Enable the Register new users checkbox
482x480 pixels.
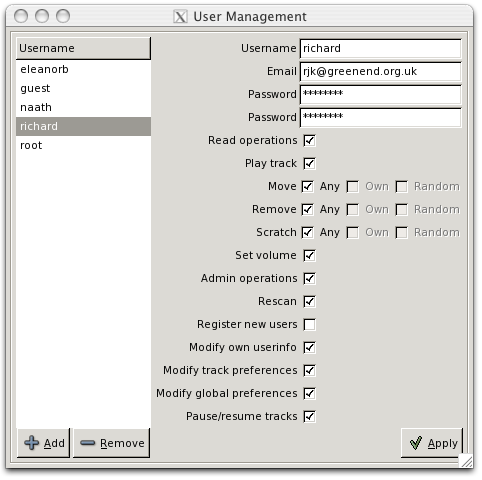click(x=309, y=324)
